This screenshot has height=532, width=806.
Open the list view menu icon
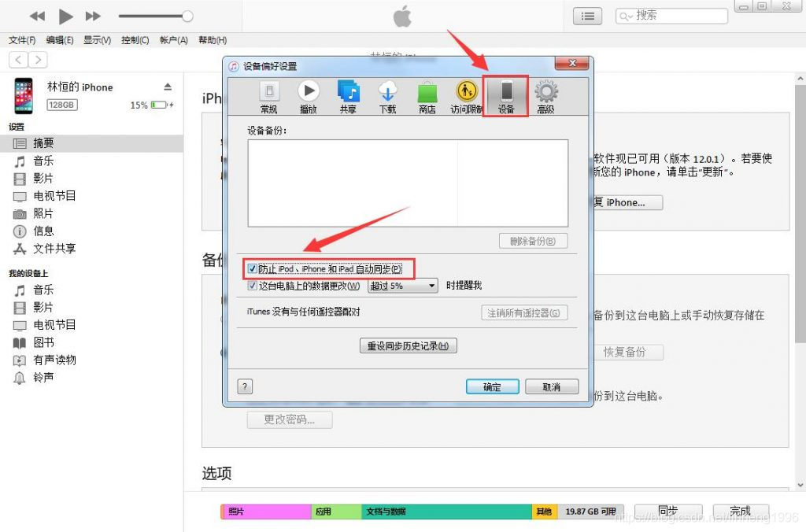point(587,17)
